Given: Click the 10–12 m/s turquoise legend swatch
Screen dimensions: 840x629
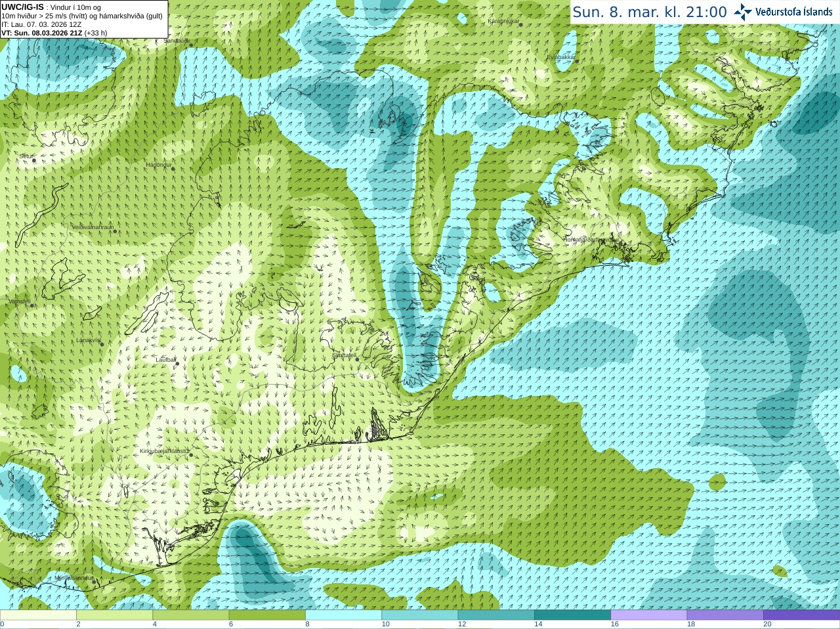Looking at the screenshot, I should [420, 615].
